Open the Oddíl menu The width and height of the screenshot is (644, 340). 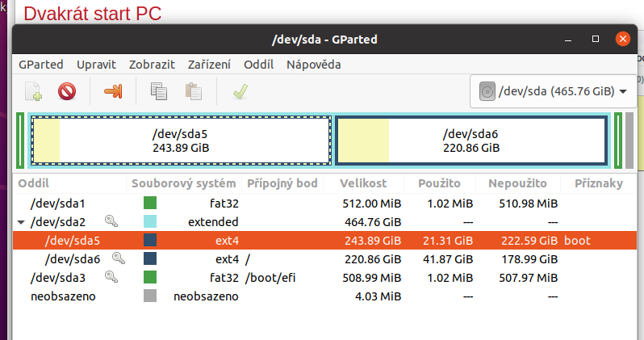click(x=258, y=65)
